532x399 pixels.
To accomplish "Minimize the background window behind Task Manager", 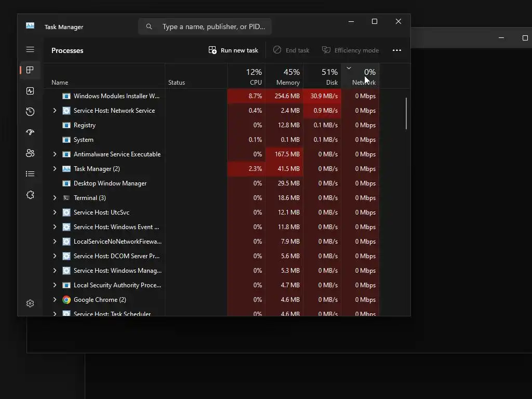I will click(x=501, y=37).
